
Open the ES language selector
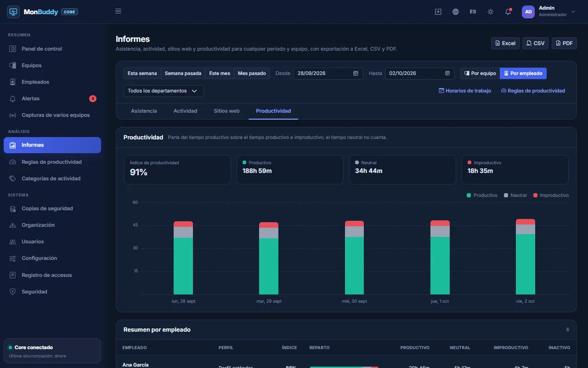473,12
